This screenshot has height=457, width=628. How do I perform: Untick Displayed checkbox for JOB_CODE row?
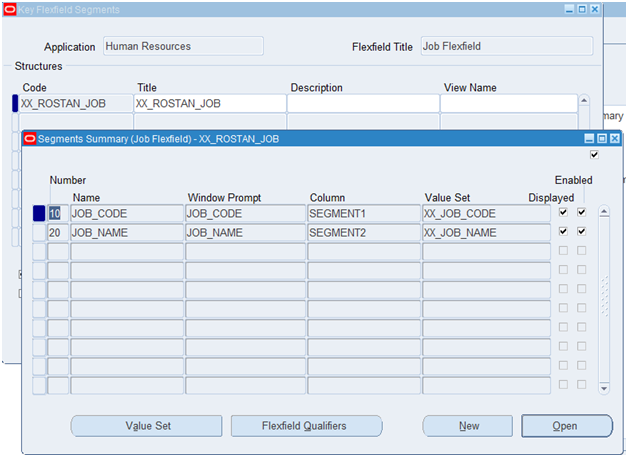click(x=563, y=212)
